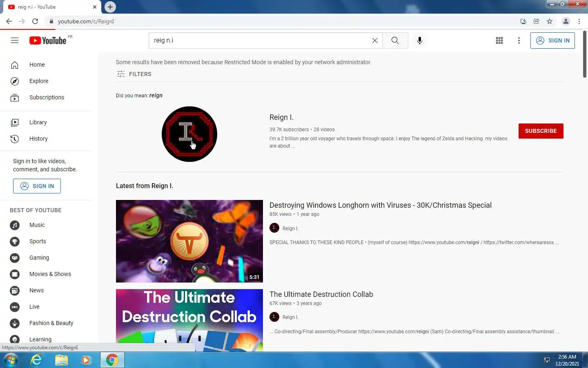
Task: Open the YouTube settings three-dot menu
Action: [519, 40]
